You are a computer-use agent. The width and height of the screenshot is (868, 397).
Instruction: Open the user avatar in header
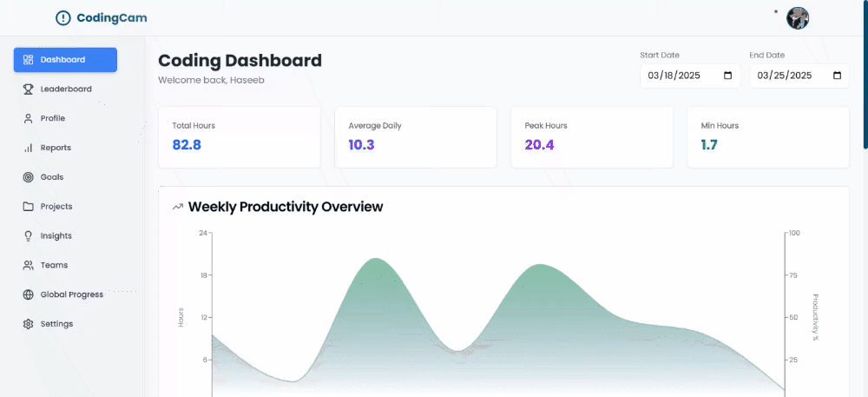tap(798, 18)
